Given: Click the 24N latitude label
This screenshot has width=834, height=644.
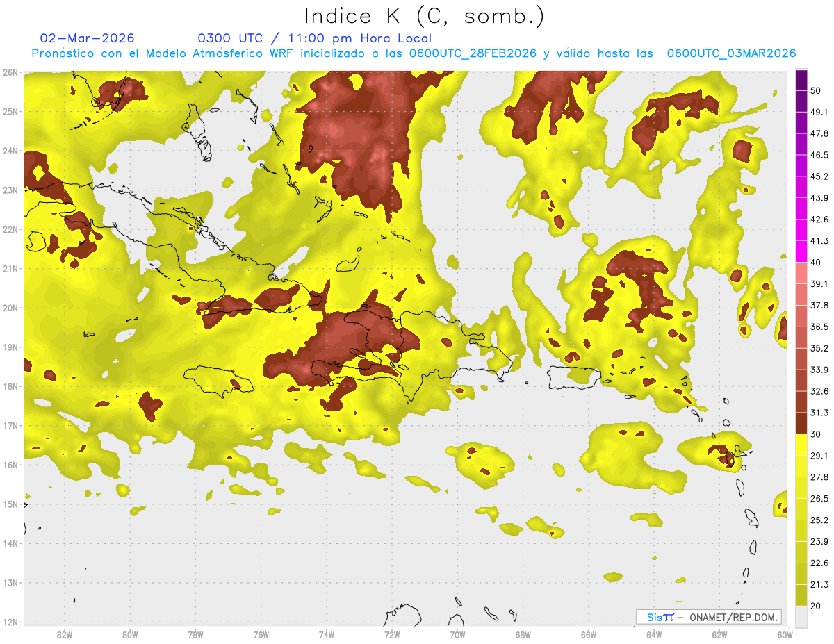Looking at the screenshot, I should (x=10, y=151).
